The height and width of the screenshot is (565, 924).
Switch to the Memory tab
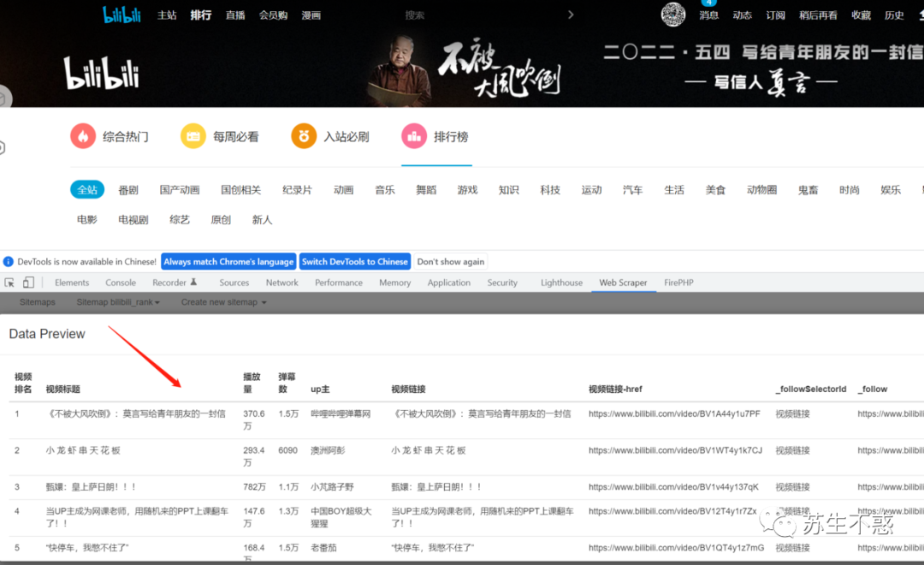394,282
